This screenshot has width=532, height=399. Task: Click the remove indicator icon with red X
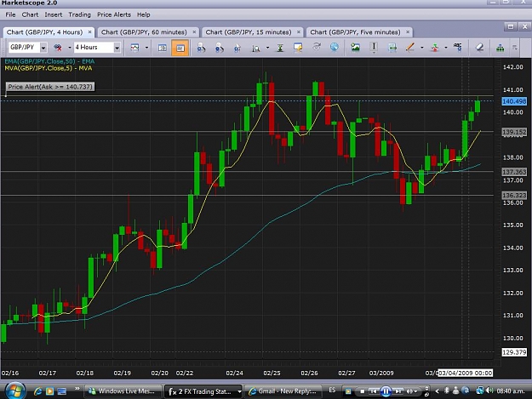pos(58,48)
